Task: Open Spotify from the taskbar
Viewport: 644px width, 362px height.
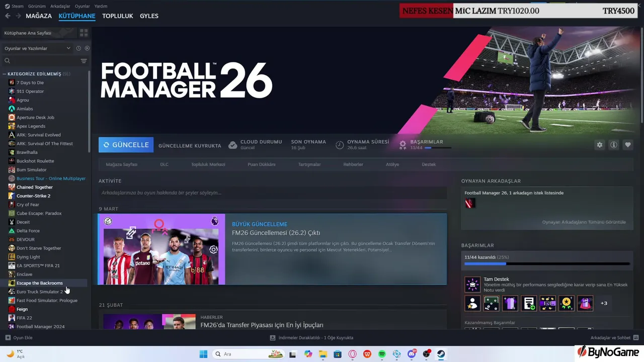Action: tap(382, 354)
